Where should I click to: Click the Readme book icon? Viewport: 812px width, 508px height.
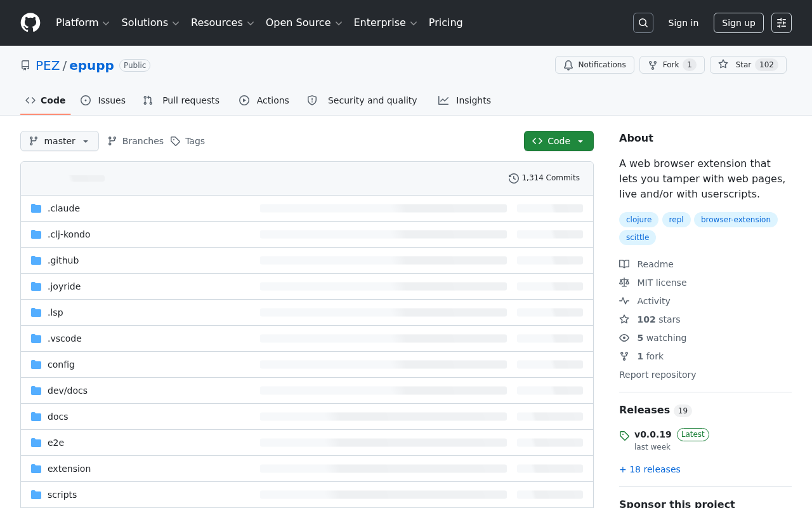tap(624, 264)
